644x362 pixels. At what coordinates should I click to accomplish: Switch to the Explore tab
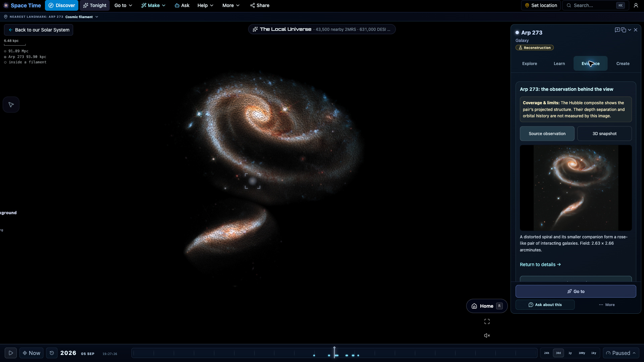point(530,63)
